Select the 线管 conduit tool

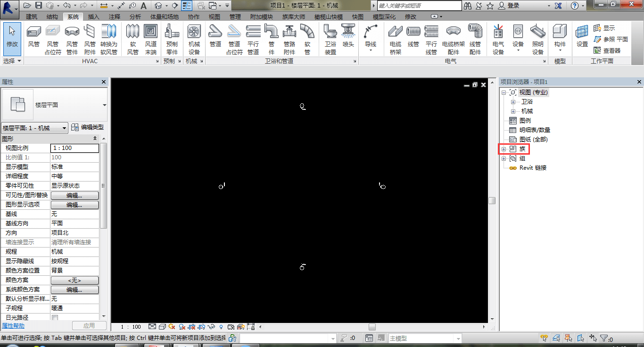point(413,37)
